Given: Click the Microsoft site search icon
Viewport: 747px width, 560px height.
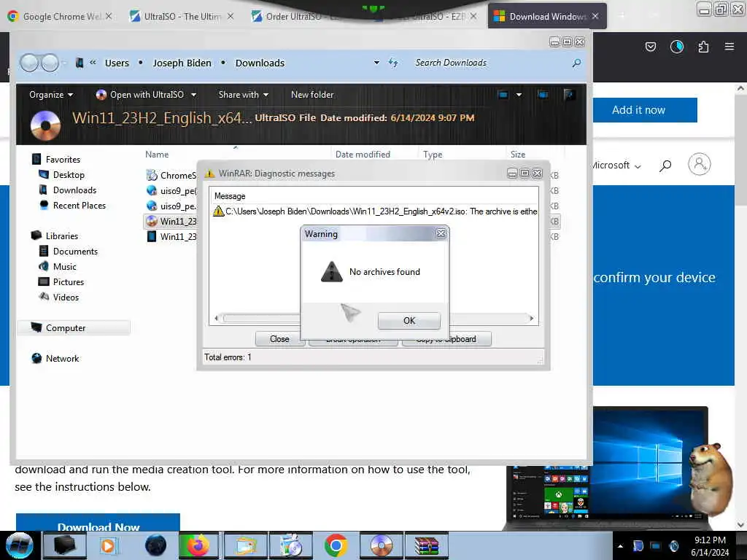Looking at the screenshot, I should click(665, 166).
